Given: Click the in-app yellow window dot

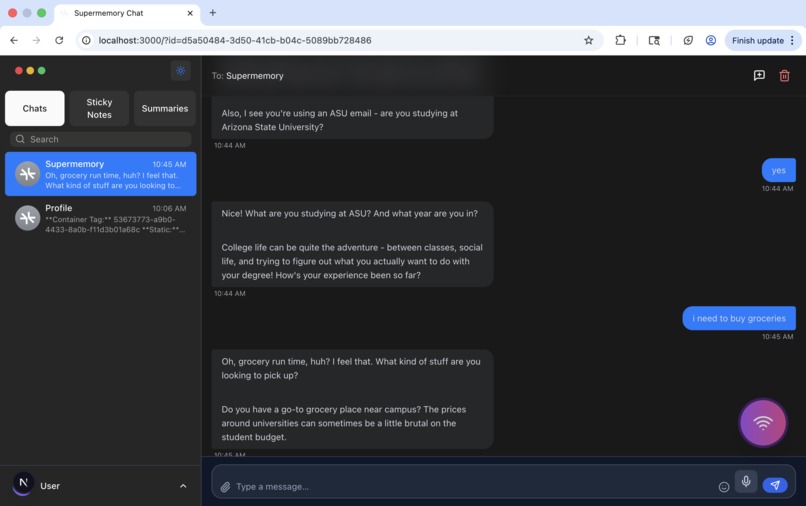Looking at the screenshot, I should click(x=30, y=70).
